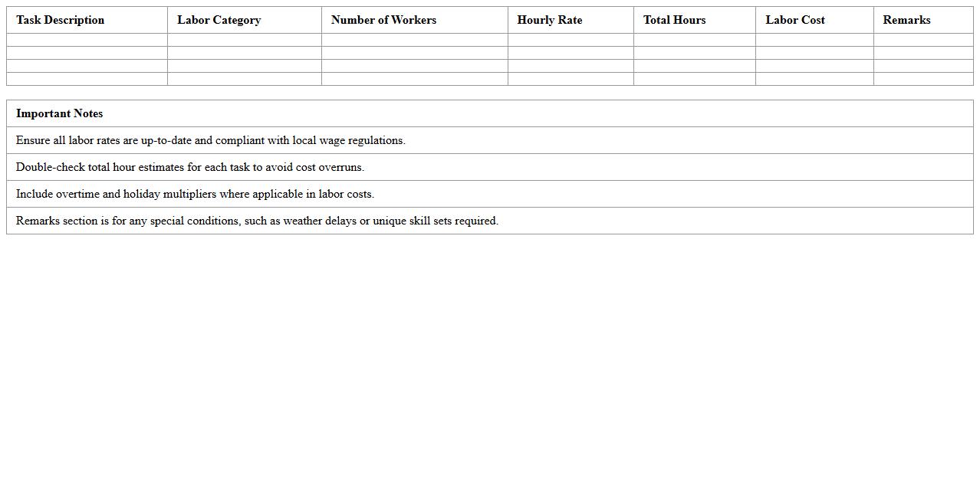Click last empty cell under Labor Cost
The height and width of the screenshot is (498, 980).
[x=814, y=79]
